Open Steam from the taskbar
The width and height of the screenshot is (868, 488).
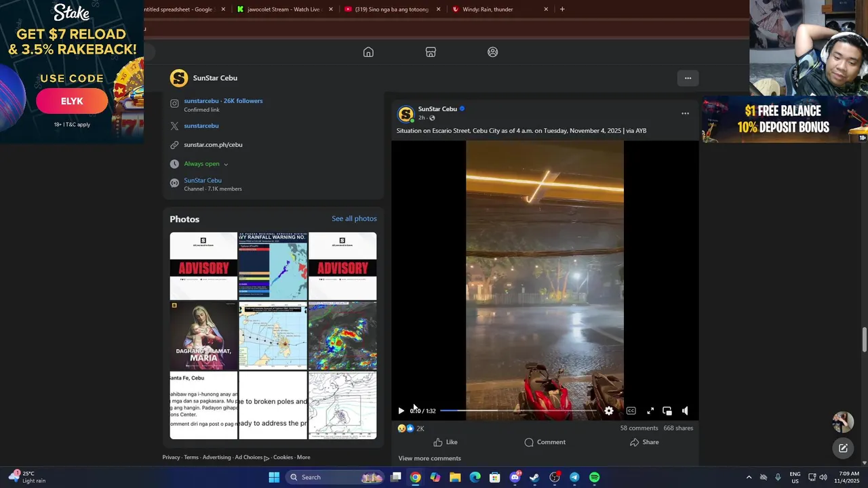coord(534,477)
